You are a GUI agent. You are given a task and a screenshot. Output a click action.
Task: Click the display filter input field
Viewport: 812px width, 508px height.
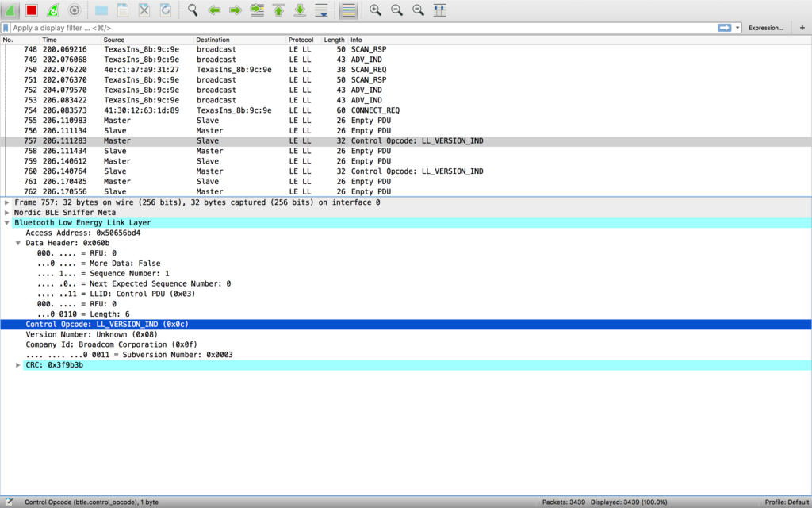click(x=362, y=28)
